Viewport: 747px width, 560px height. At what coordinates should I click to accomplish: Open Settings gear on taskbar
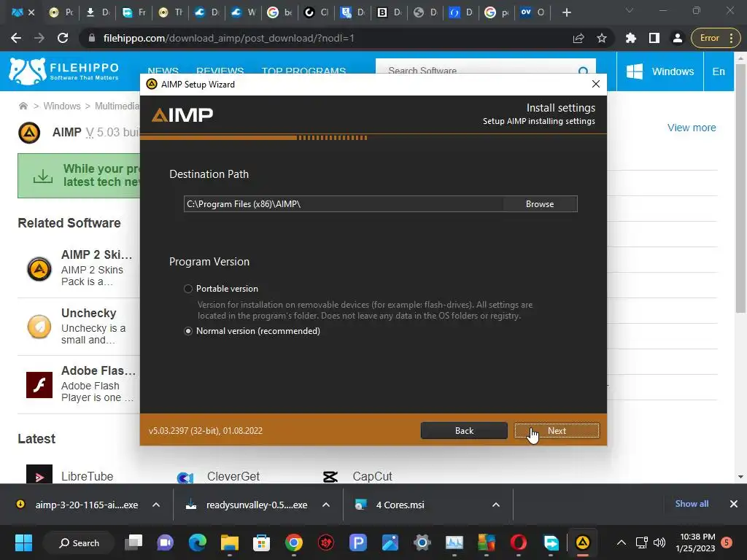point(422,542)
